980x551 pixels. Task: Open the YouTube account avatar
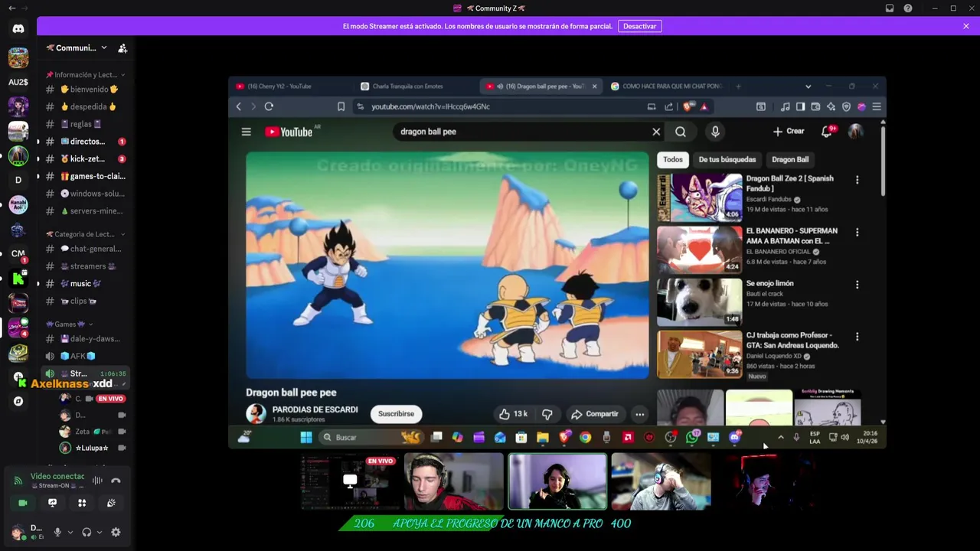click(x=856, y=132)
